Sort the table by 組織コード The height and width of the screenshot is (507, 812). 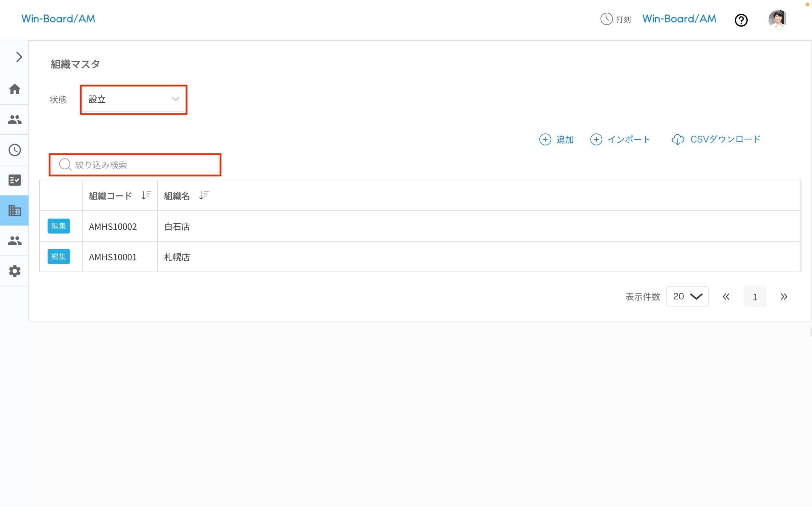coord(146,195)
